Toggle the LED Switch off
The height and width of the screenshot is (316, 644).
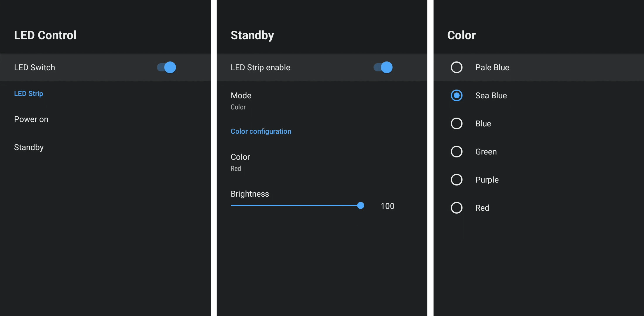pos(166,67)
